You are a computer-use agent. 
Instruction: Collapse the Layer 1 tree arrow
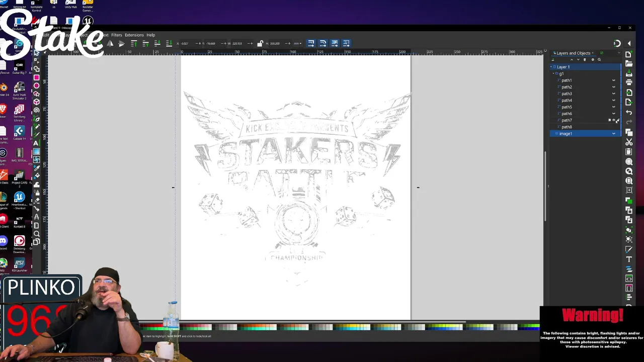pyautogui.click(x=551, y=67)
